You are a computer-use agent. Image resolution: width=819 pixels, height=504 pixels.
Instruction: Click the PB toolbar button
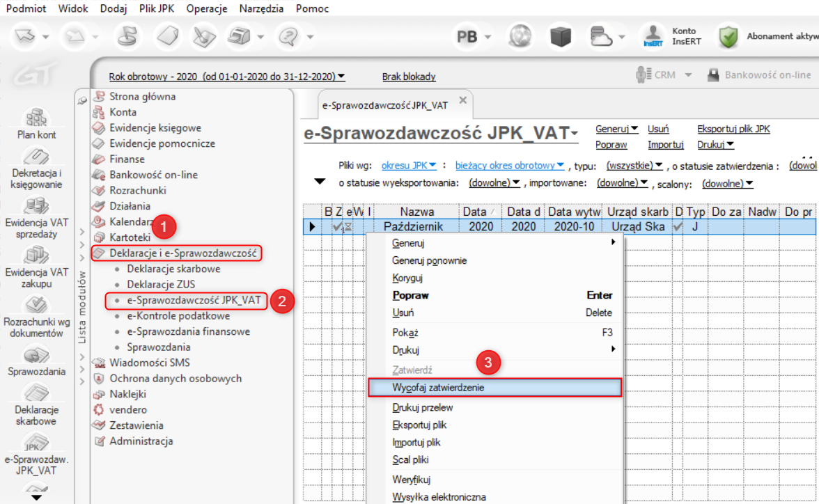tap(467, 37)
